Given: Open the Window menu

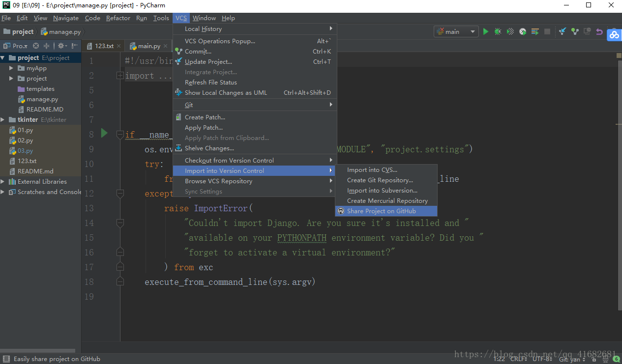Looking at the screenshot, I should 204,18.
